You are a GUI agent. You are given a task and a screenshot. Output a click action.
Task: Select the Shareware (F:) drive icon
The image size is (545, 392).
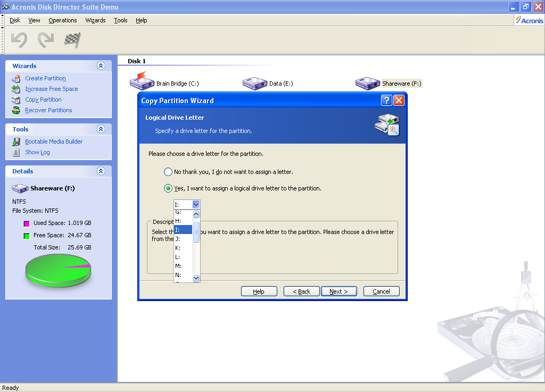pos(368,84)
